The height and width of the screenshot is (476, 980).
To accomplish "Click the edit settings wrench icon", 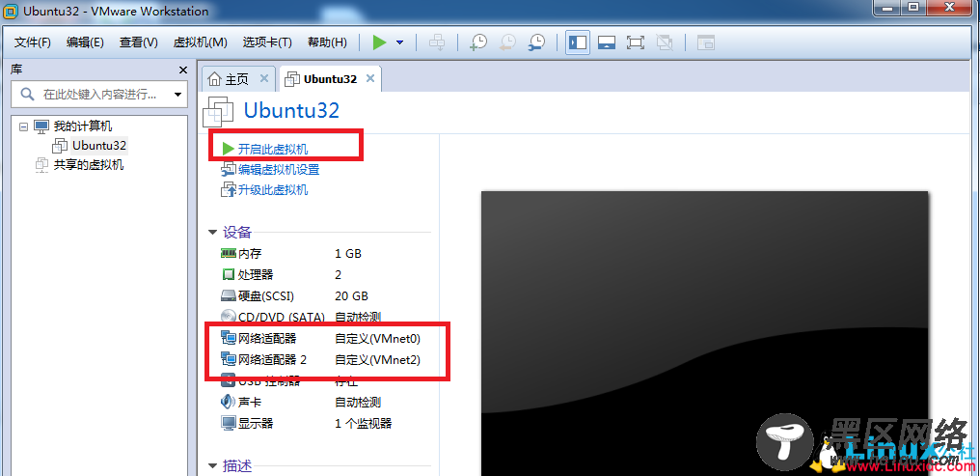I will [229, 170].
